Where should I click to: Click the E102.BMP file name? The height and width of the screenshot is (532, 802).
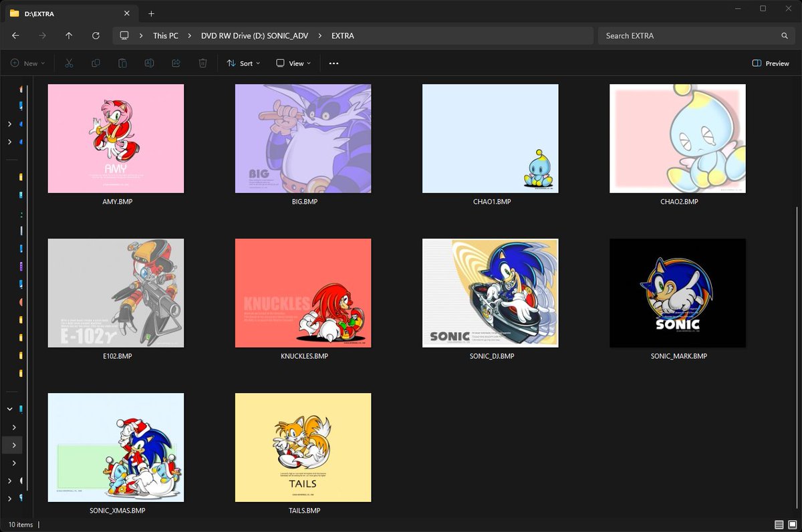[117, 356]
